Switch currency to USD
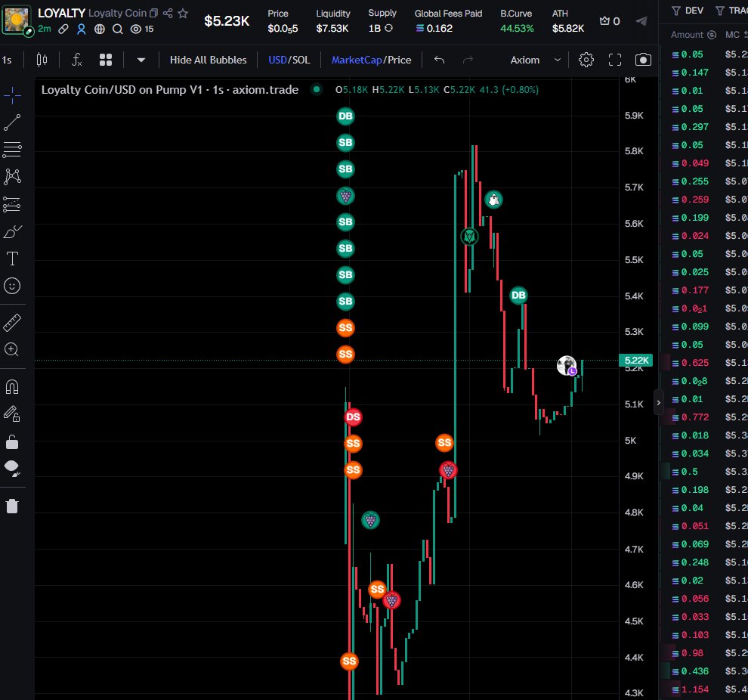Image resolution: width=748 pixels, height=700 pixels. pyautogui.click(x=277, y=60)
